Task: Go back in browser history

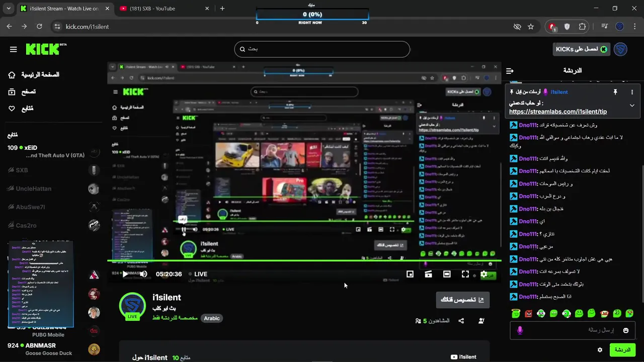Action: tap(9, 27)
